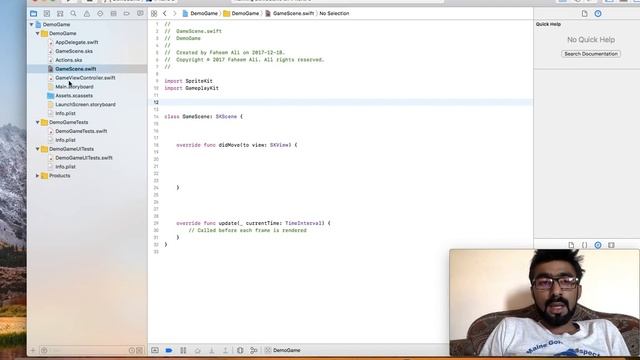Click Search Documentation button
The image size is (640, 360).
point(591,54)
